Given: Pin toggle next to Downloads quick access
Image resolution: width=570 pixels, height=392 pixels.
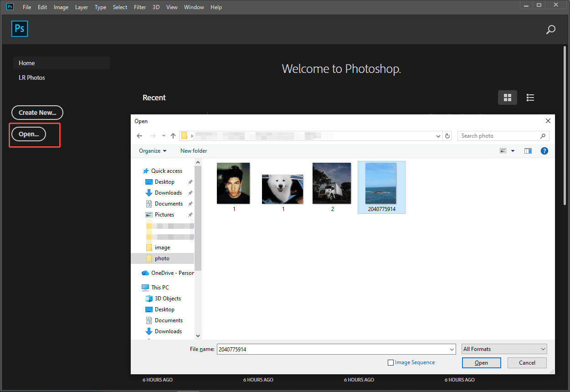Looking at the screenshot, I should [x=190, y=192].
